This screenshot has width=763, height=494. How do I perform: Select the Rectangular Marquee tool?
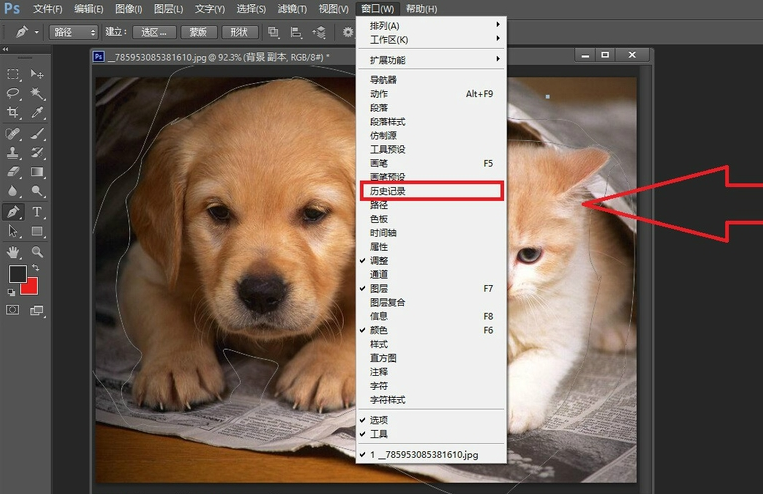pos(13,74)
